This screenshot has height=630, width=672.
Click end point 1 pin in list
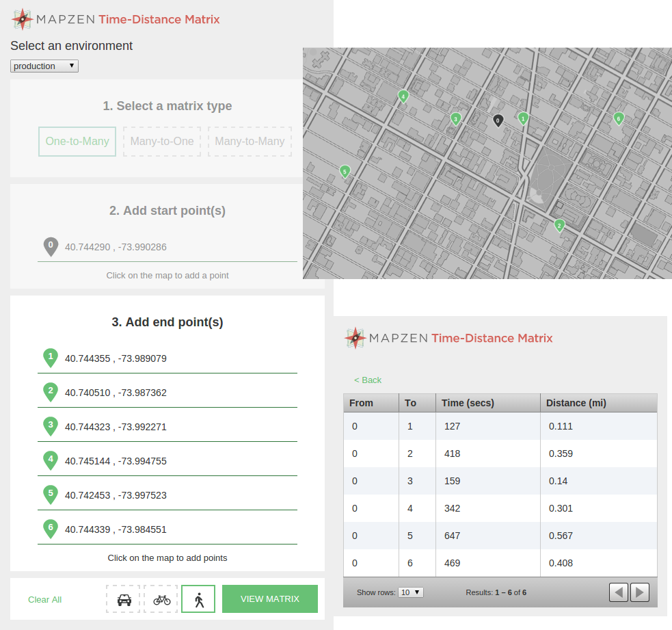point(51,358)
